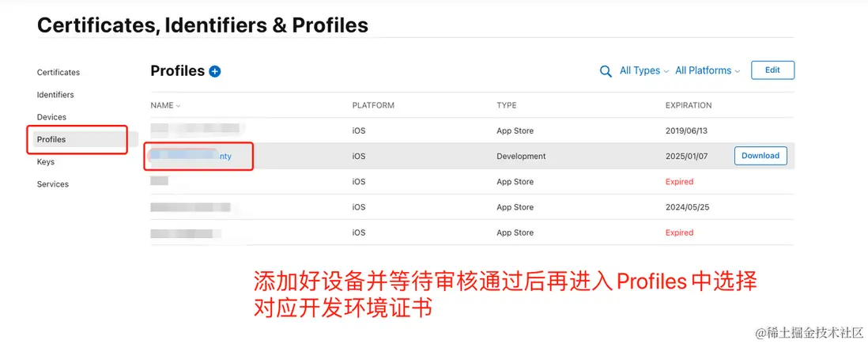This screenshot has height=344, width=868.
Task: Click the Edit button
Action: (772, 70)
